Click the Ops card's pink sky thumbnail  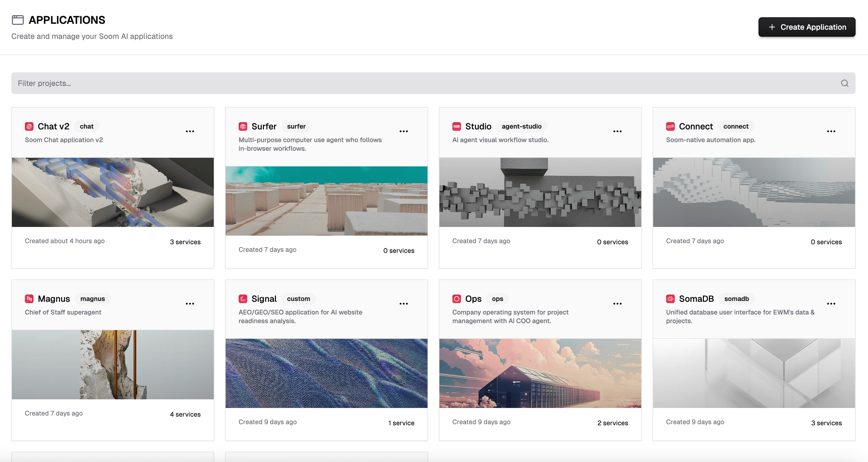click(x=540, y=373)
